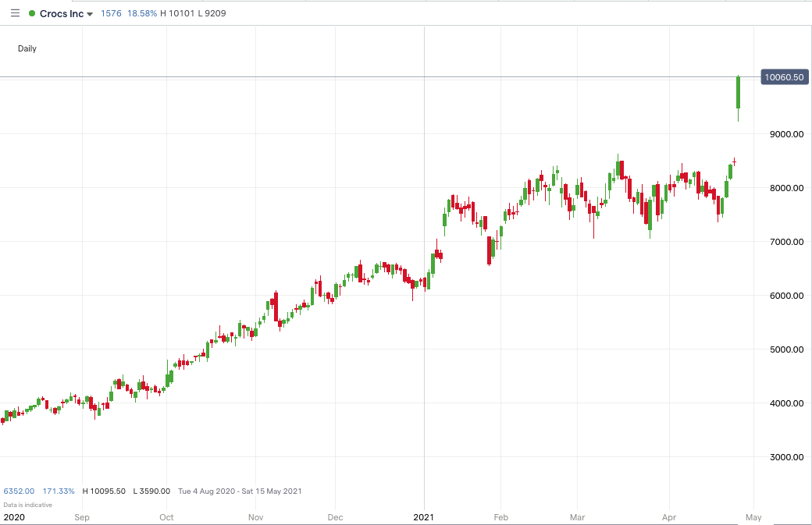The height and width of the screenshot is (525, 812).
Task: Click the Mar label on time axis
Action: click(x=577, y=517)
